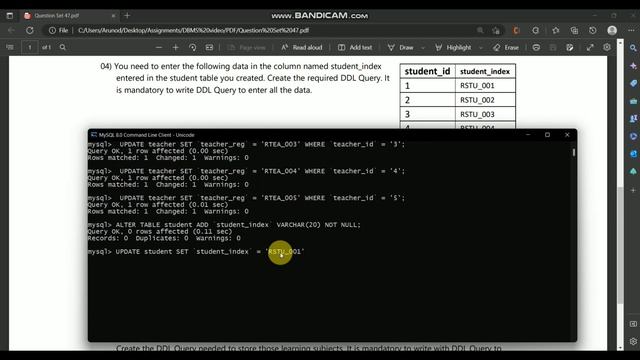Open Page view options
The image size is (640, 360).
coord(247,47)
